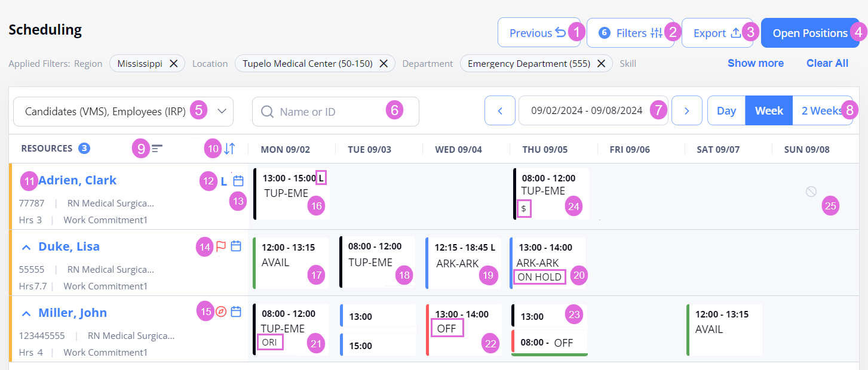Click the resources sort arrows icon
This screenshot has height=370, width=868.
tap(229, 149)
